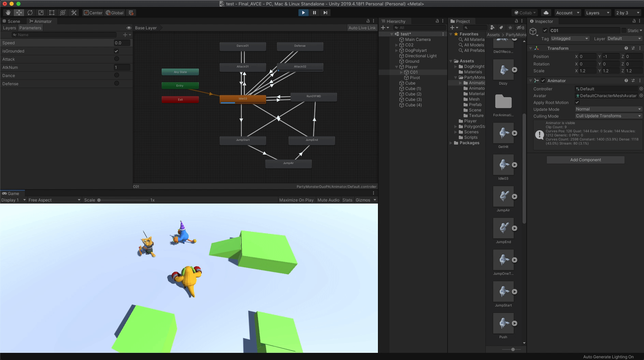The height and width of the screenshot is (360, 644).
Task: Step one frame forward
Action: click(x=325, y=13)
